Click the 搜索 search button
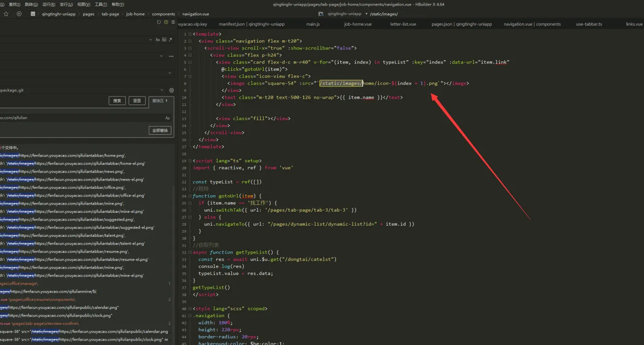 pyautogui.click(x=117, y=101)
